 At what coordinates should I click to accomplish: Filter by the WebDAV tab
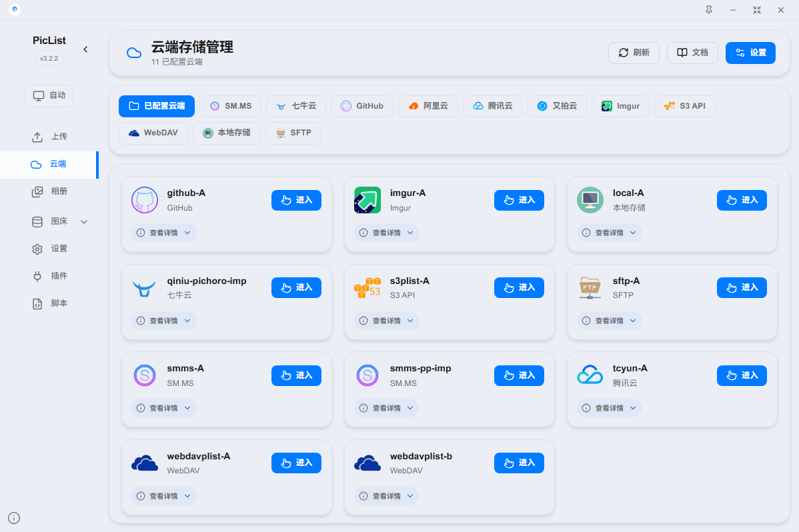click(x=153, y=133)
